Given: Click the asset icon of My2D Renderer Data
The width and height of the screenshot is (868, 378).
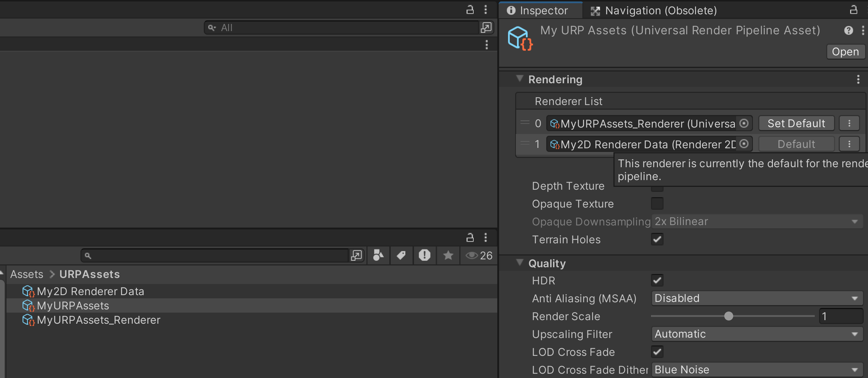Looking at the screenshot, I should 28,292.
